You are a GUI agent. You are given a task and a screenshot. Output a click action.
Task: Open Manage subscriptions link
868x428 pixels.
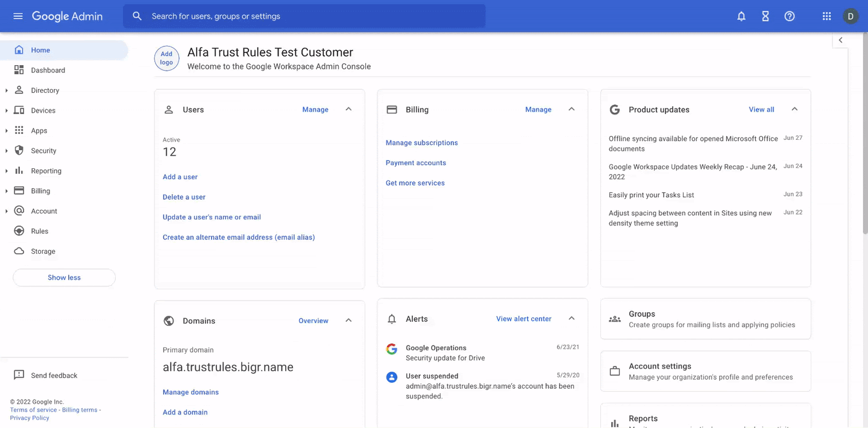pyautogui.click(x=422, y=143)
